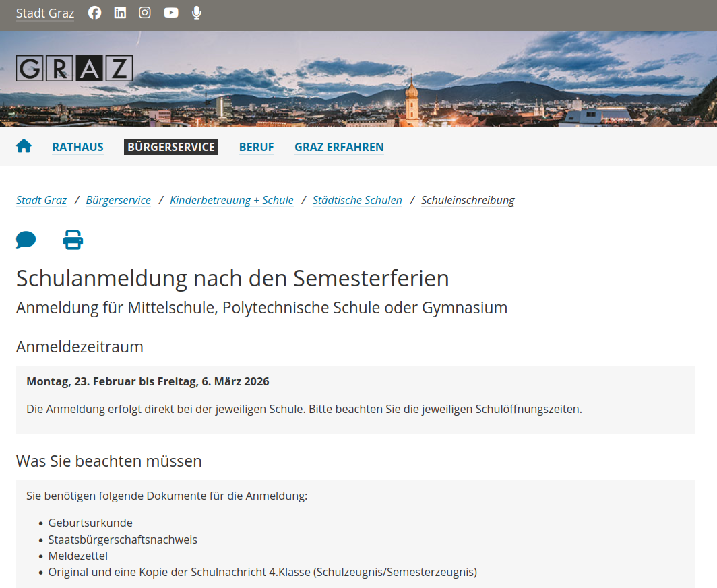
Task: Open Bürgerservice in the breadcrumb trail
Action: pyautogui.click(x=118, y=200)
